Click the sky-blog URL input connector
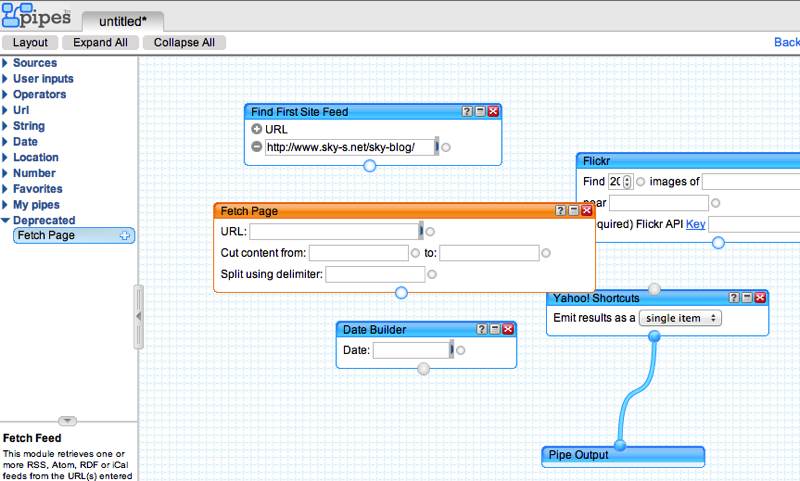Viewport: 800px width, 481px height. (446, 147)
